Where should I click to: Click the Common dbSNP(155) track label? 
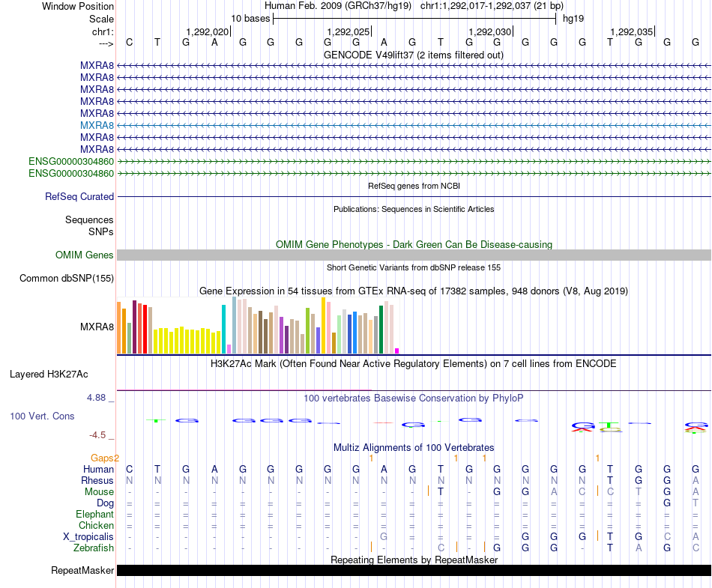tap(67, 279)
